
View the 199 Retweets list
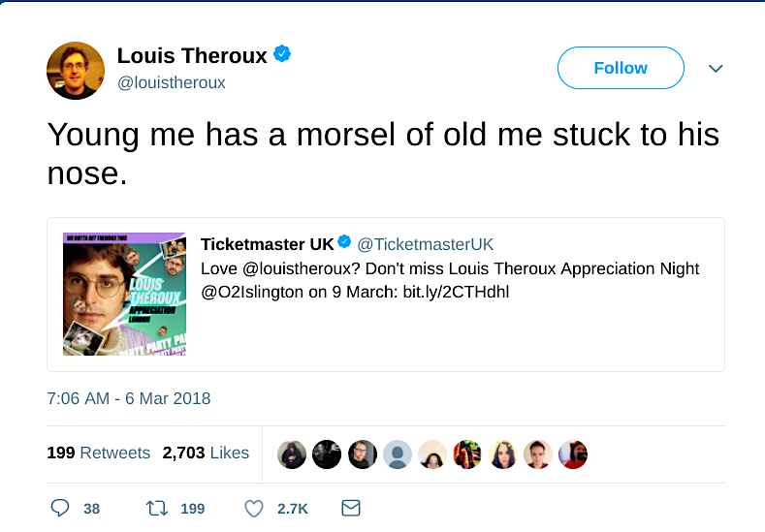[99, 453]
